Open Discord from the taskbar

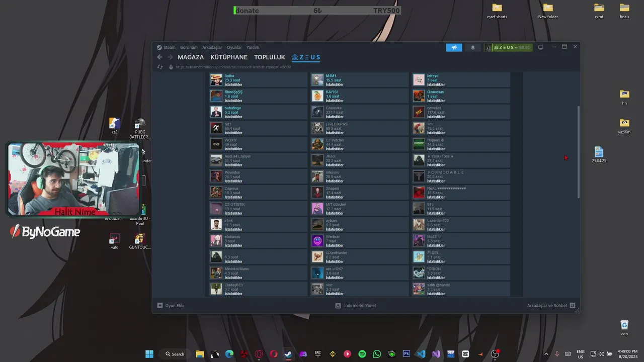point(303,354)
